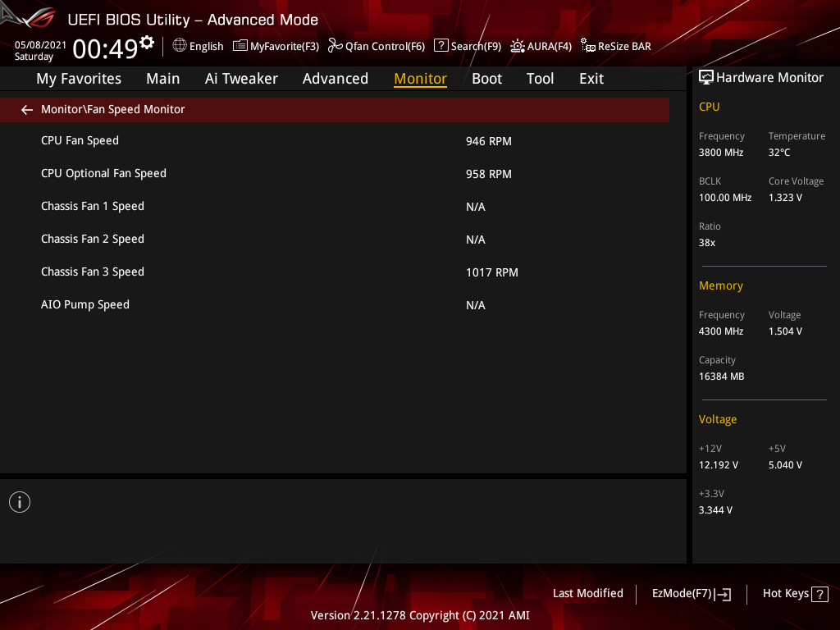This screenshot has width=840, height=630.
Task: Open MyFavorite(F3) list icon
Action: tap(240, 46)
